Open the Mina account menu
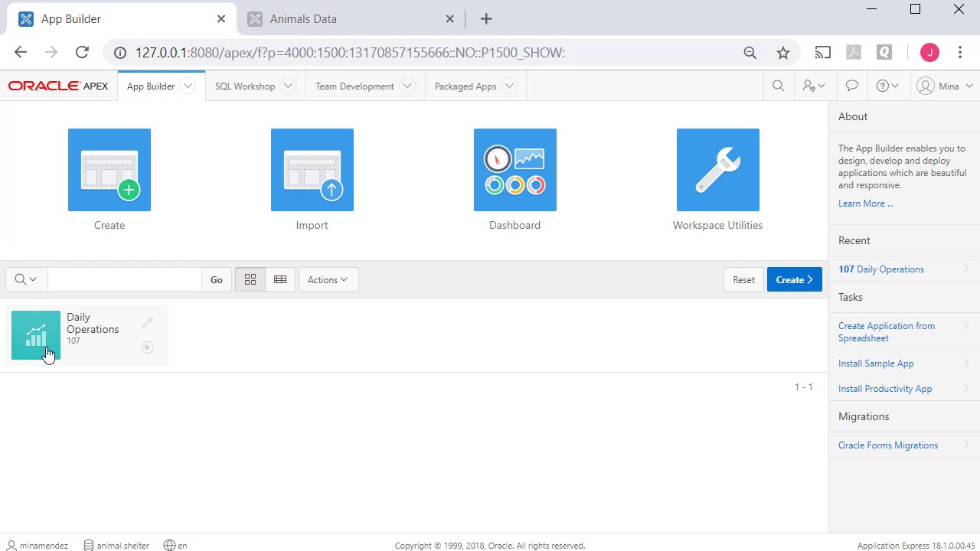Viewport: 980px width, 551px height. pos(945,86)
